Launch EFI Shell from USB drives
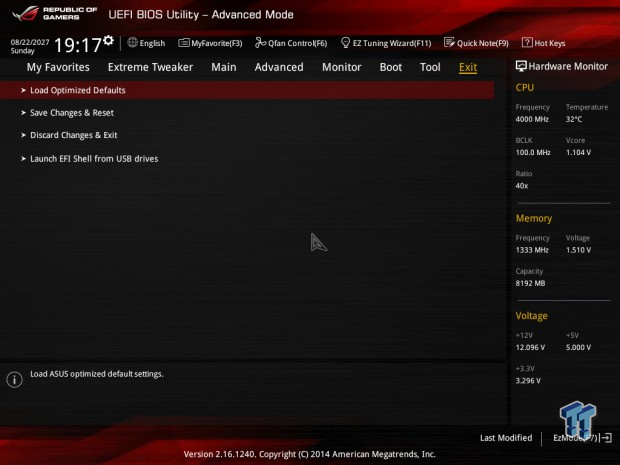This screenshot has height=465, width=620. [x=94, y=159]
